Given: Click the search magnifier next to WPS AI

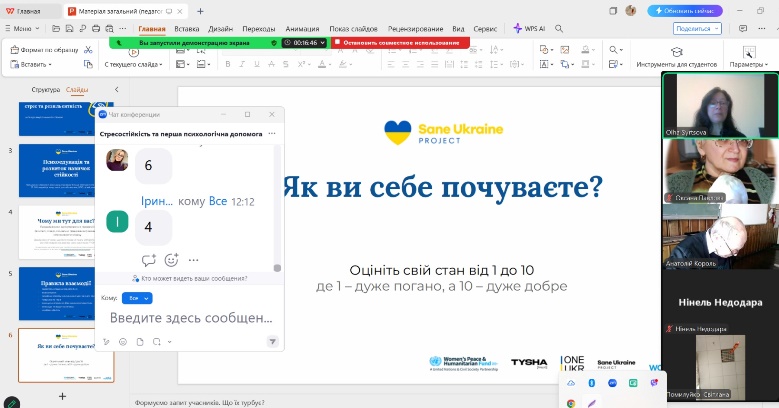Looking at the screenshot, I should 559,29.
